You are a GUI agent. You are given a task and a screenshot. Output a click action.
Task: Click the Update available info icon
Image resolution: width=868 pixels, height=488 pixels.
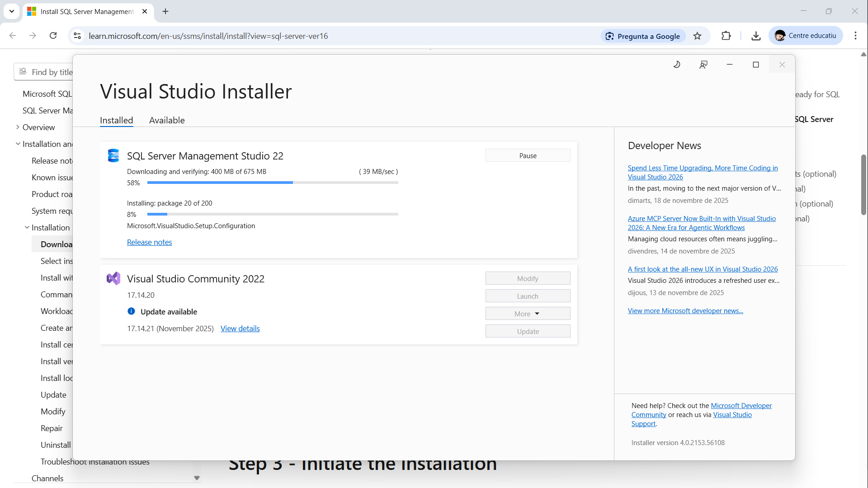tap(131, 311)
